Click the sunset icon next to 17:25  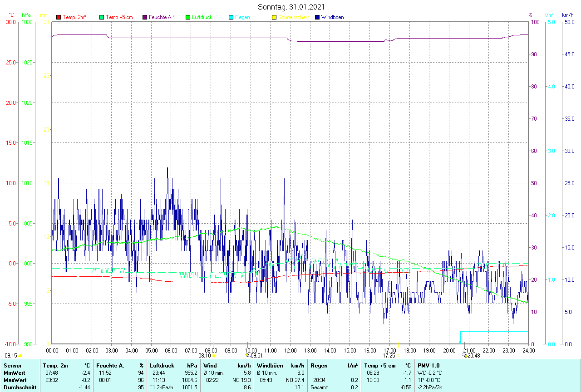point(398,356)
